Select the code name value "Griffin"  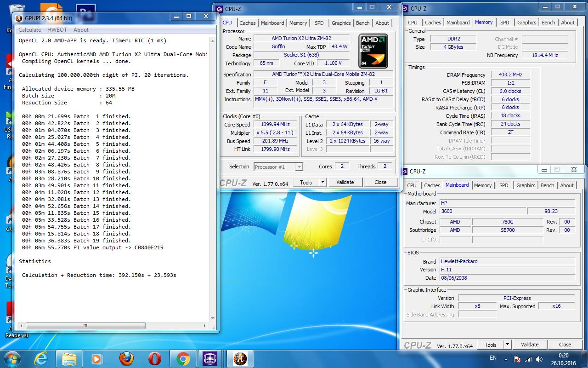[x=278, y=47]
